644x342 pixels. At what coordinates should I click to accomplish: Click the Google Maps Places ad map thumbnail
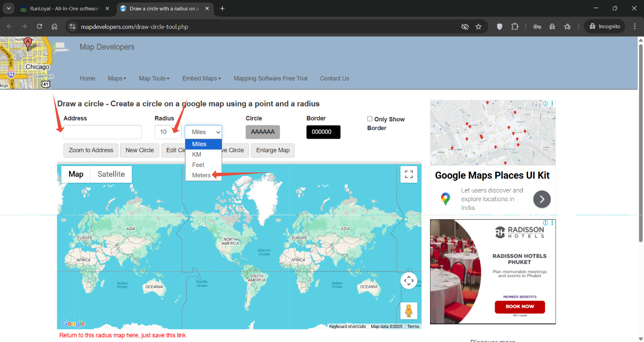point(493,133)
